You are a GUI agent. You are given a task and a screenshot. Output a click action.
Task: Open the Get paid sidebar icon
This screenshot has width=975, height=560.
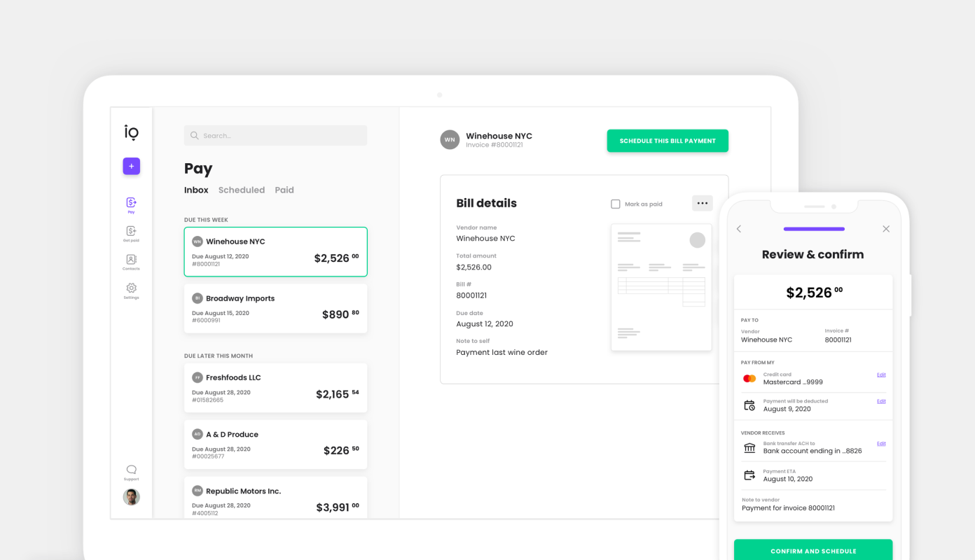(131, 231)
